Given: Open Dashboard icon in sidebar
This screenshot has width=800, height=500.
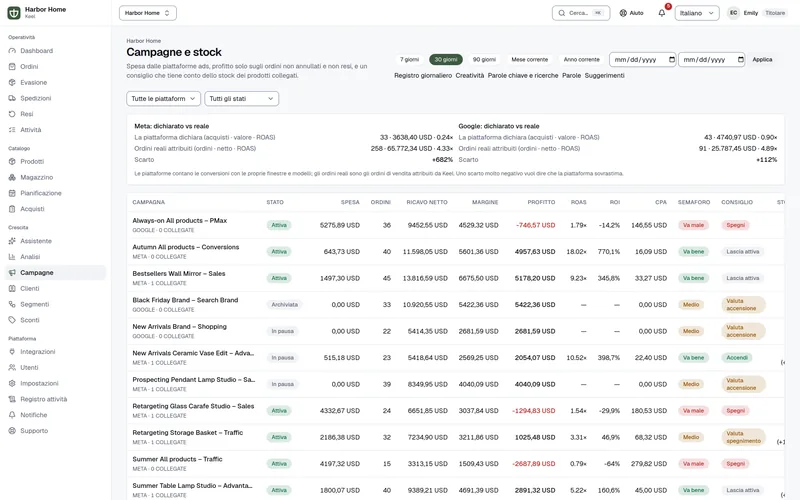Looking at the screenshot, I should click(x=12, y=51).
